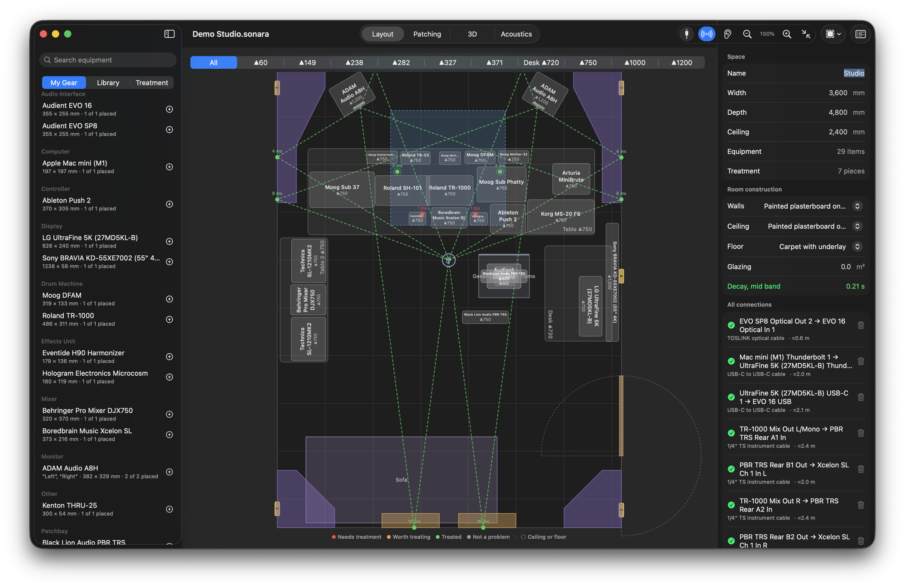Add Behringer Pro Mixer with plus icon
The image size is (905, 588).
click(169, 414)
